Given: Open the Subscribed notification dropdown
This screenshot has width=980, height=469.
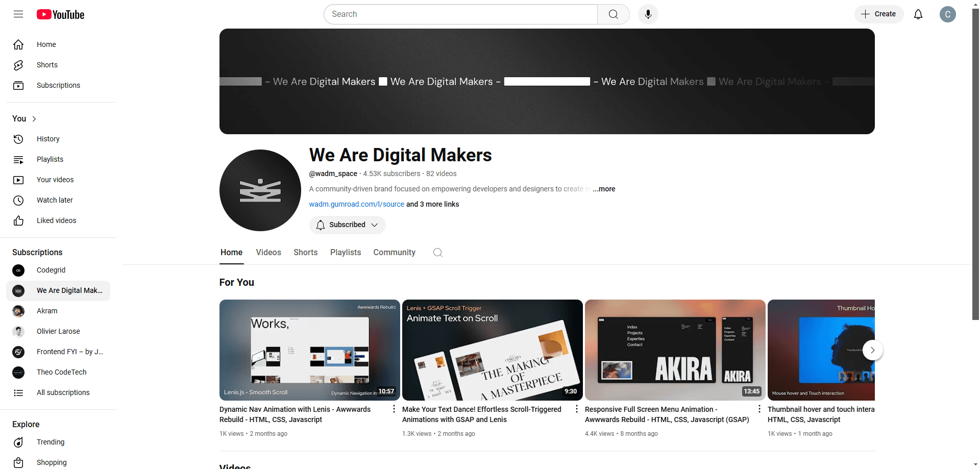Looking at the screenshot, I should [347, 225].
